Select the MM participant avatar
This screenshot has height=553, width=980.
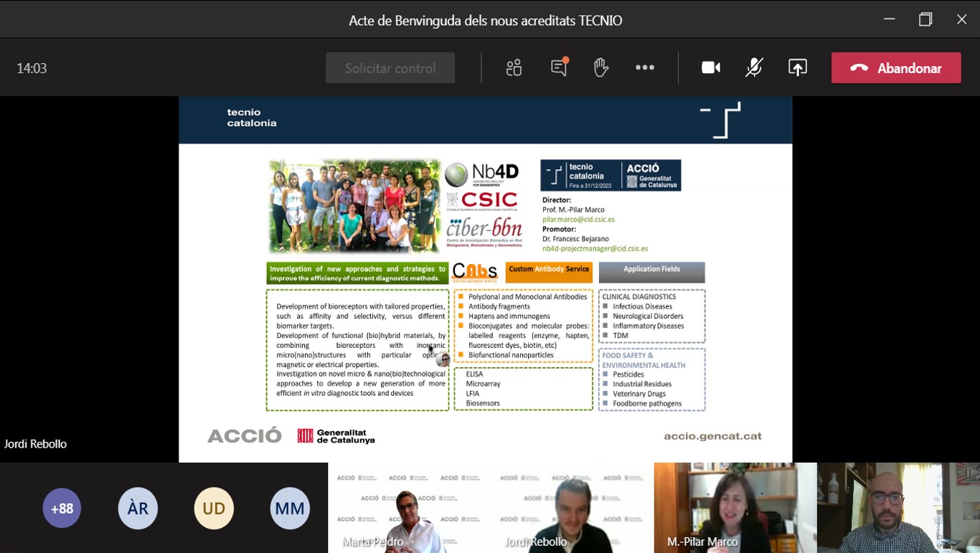[x=290, y=509]
